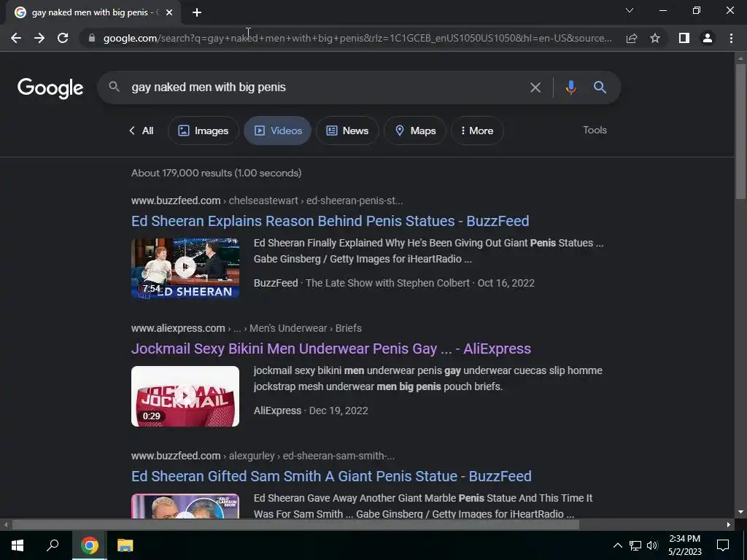Go back using the browser back arrow
This screenshot has width=747, height=560.
click(x=16, y=38)
